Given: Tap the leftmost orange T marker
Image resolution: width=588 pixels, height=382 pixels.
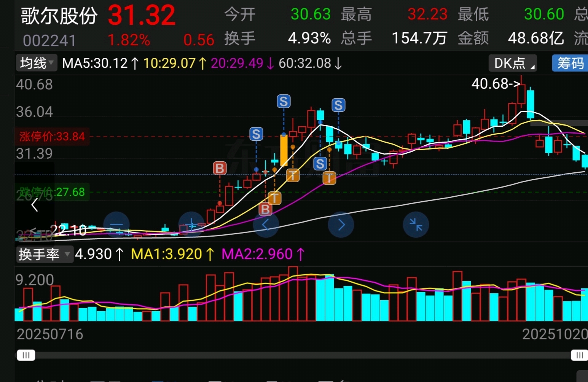Looking at the screenshot, I should pyautogui.click(x=274, y=198).
